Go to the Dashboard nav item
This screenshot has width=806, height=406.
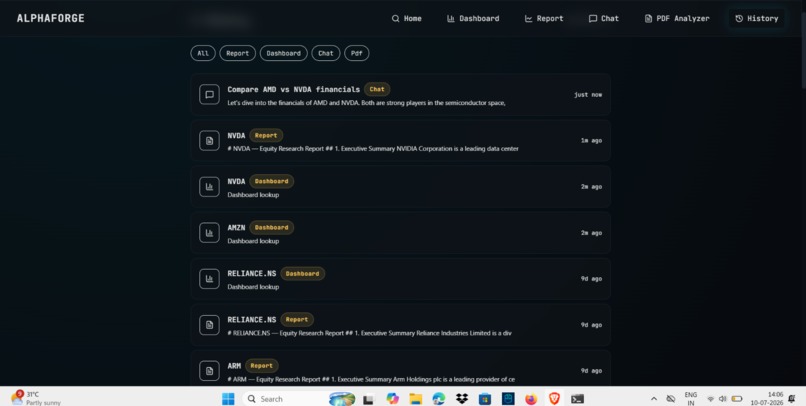pyautogui.click(x=473, y=19)
